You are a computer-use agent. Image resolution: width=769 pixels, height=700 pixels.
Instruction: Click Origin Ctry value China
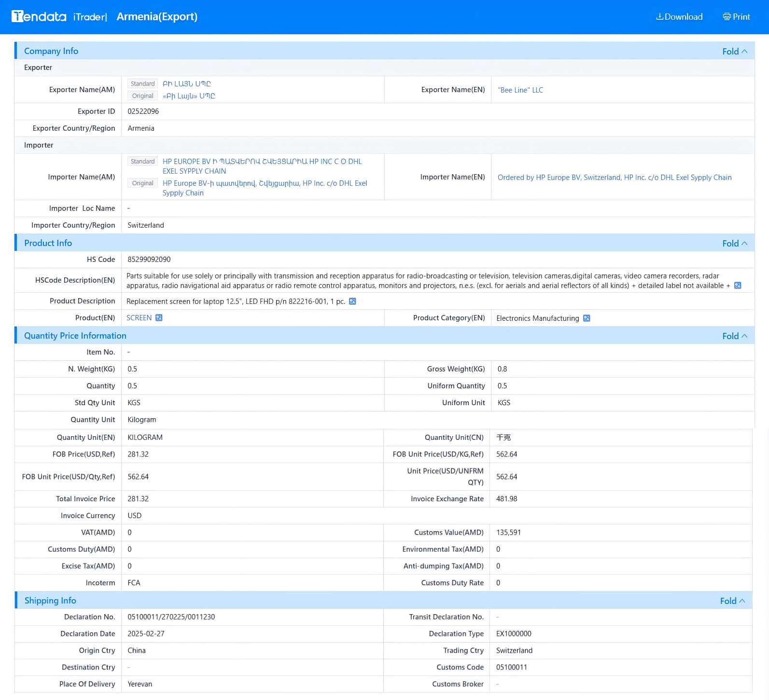(137, 651)
